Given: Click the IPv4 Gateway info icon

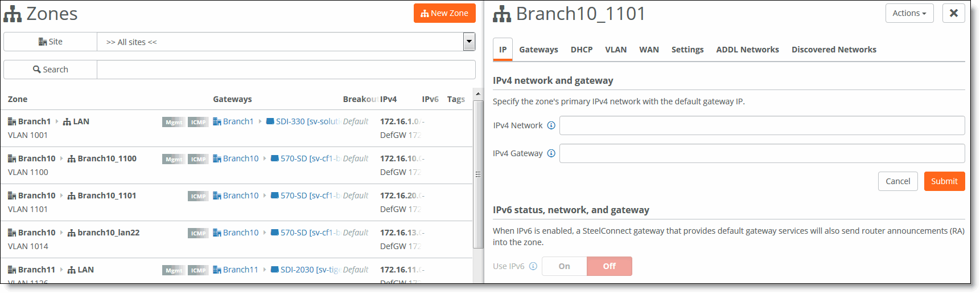Looking at the screenshot, I should click(551, 153).
